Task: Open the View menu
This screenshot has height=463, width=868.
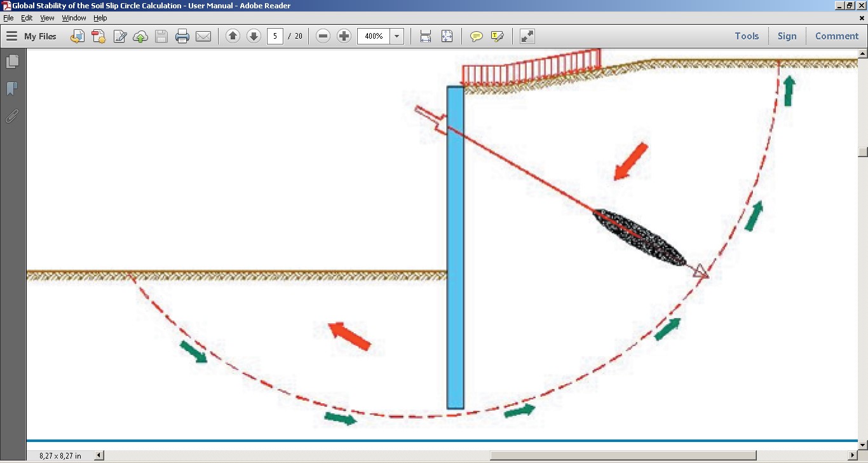Action: [47, 18]
